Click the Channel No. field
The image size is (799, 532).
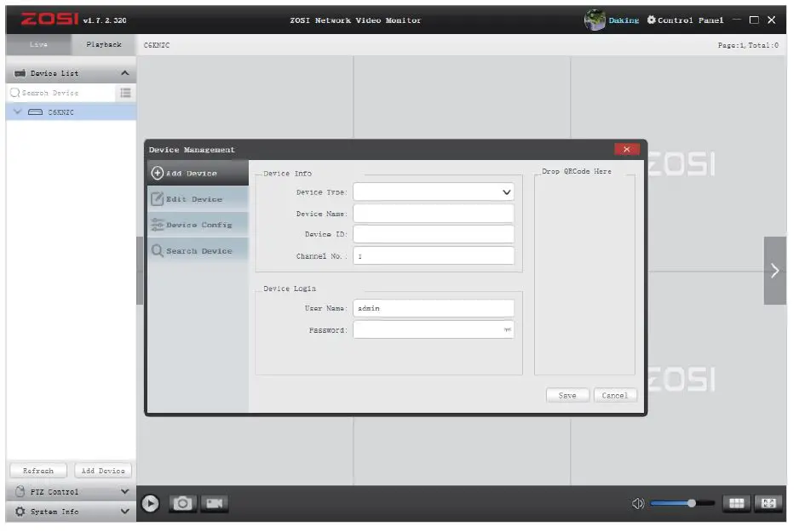click(434, 256)
